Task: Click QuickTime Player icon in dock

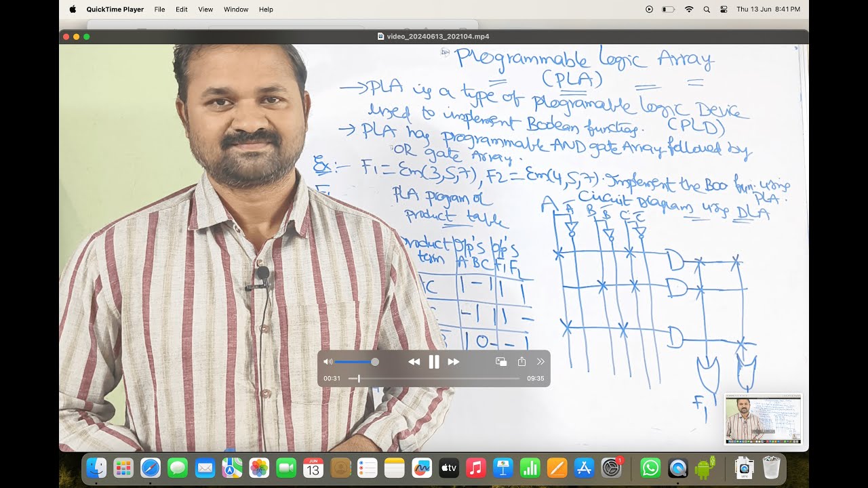Action: [677, 468]
